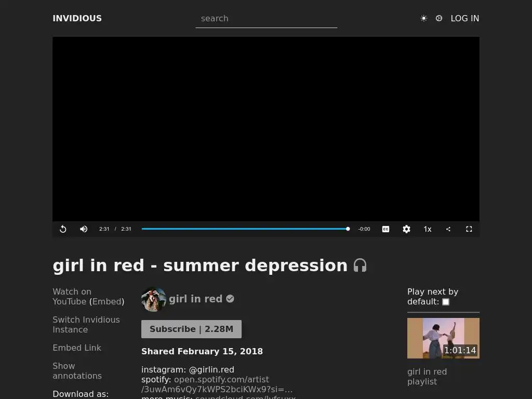This screenshot has height=399, width=532.
Task: Click the black video player area
Action: (266, 129)
